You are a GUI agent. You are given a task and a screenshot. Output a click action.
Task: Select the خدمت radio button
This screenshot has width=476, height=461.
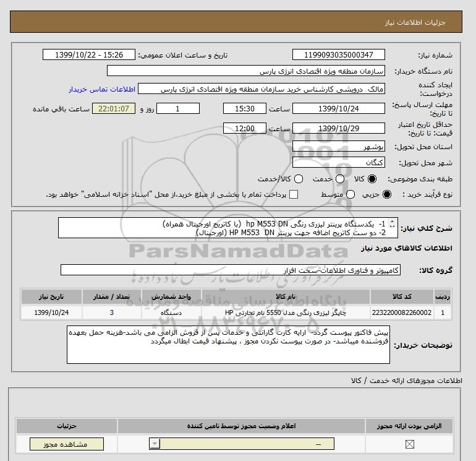coord(340,179)
